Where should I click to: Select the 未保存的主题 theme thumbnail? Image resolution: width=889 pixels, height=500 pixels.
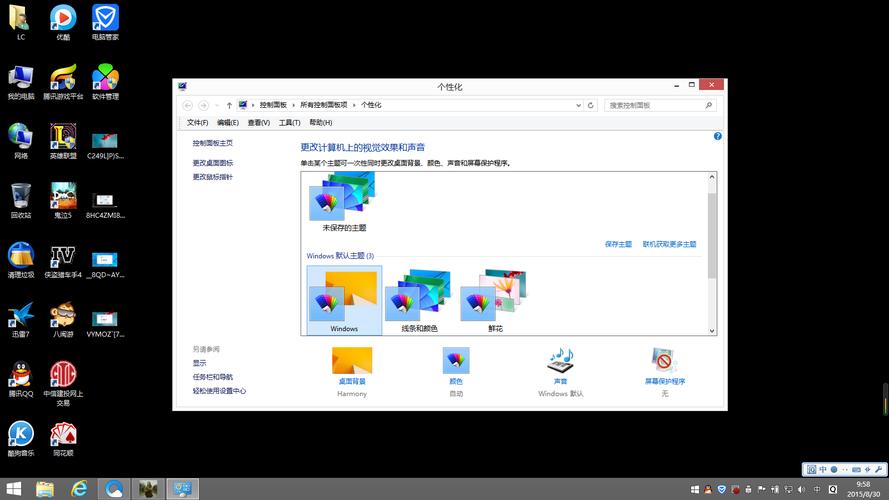click(x=344, y=202)
